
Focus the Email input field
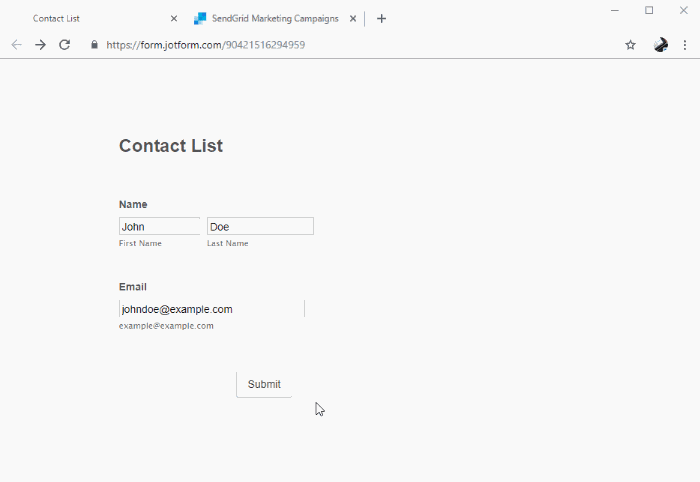[x=211, y=309]
